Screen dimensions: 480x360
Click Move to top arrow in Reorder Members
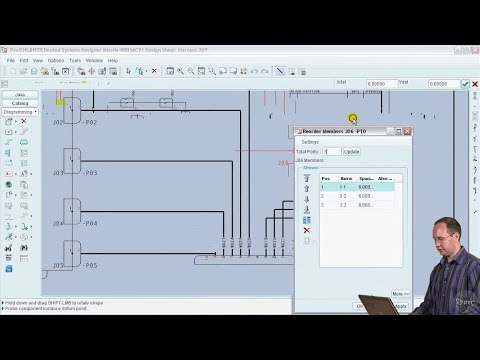307,178
